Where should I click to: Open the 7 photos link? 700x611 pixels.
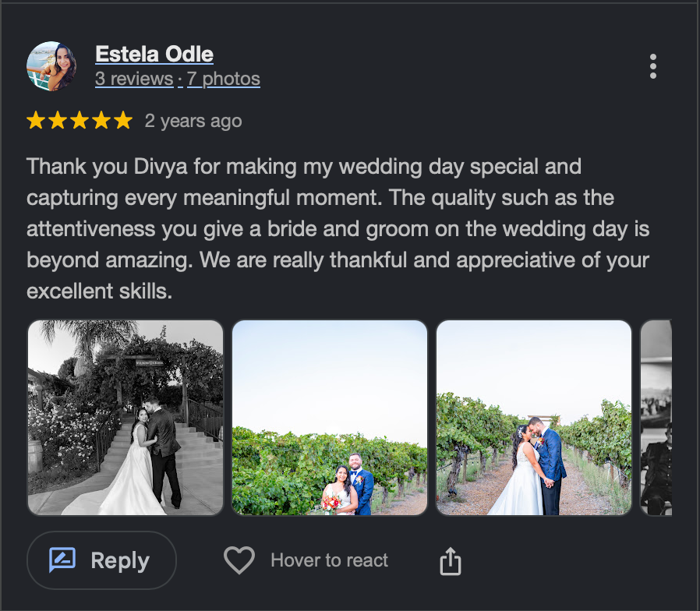224,79
